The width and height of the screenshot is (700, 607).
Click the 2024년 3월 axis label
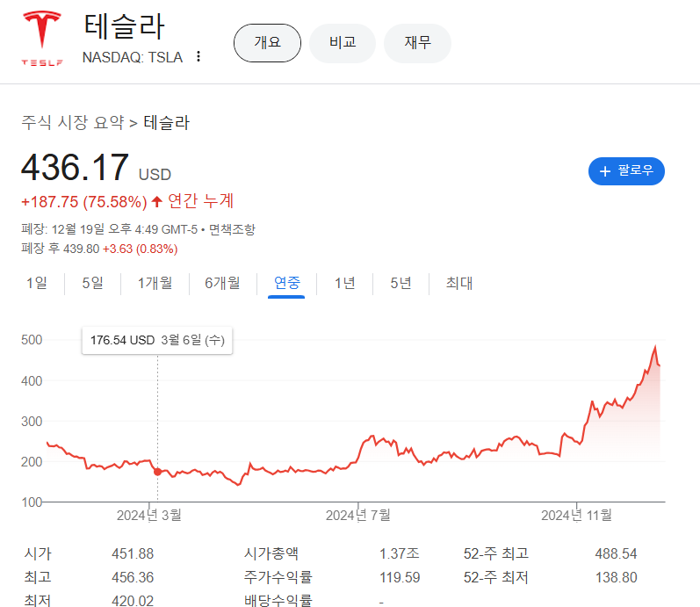(148, 516)
